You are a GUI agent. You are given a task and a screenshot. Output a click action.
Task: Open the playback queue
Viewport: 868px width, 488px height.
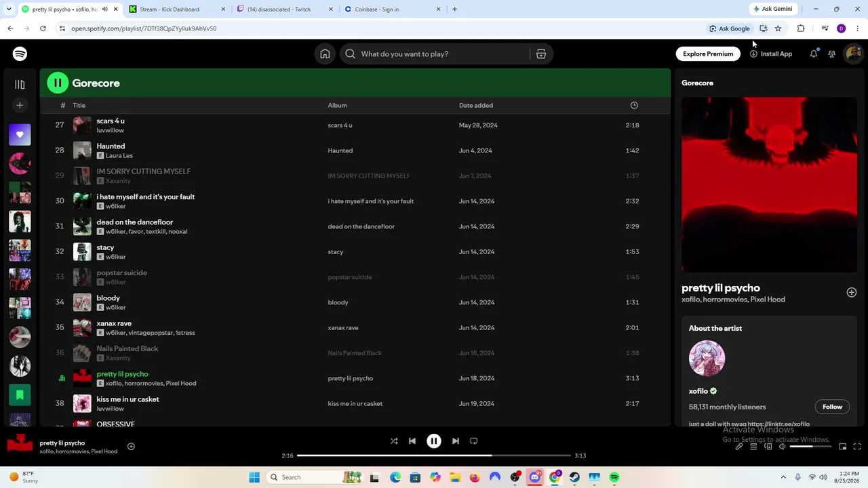[x=753, y=447]
